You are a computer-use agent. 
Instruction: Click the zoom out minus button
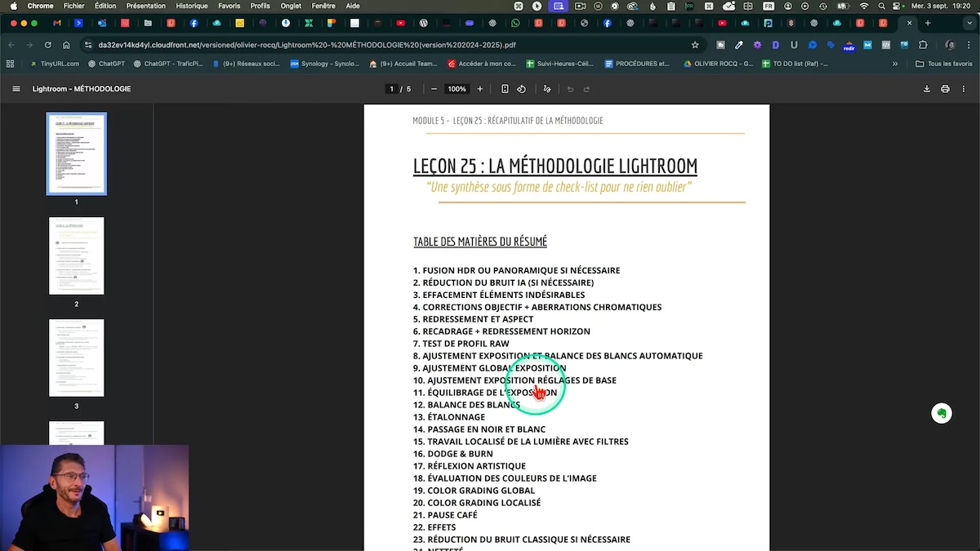(434, 89)
